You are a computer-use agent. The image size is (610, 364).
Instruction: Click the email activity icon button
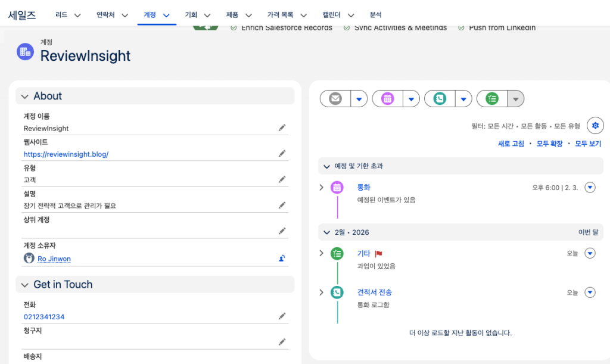(335, 99)
